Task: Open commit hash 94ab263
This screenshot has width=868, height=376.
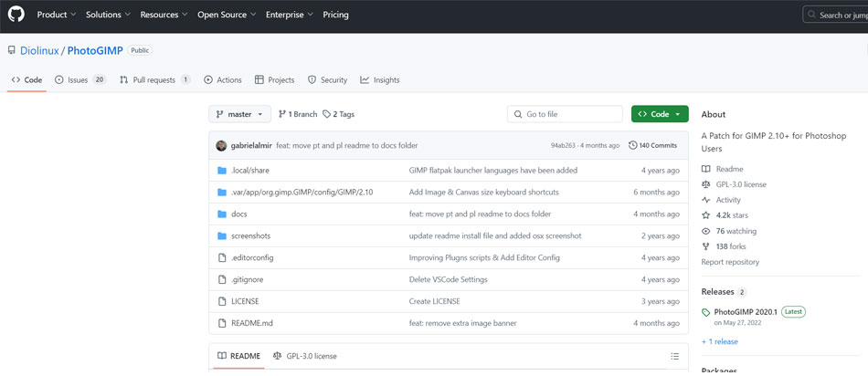Action: click(x=564, y=145)
